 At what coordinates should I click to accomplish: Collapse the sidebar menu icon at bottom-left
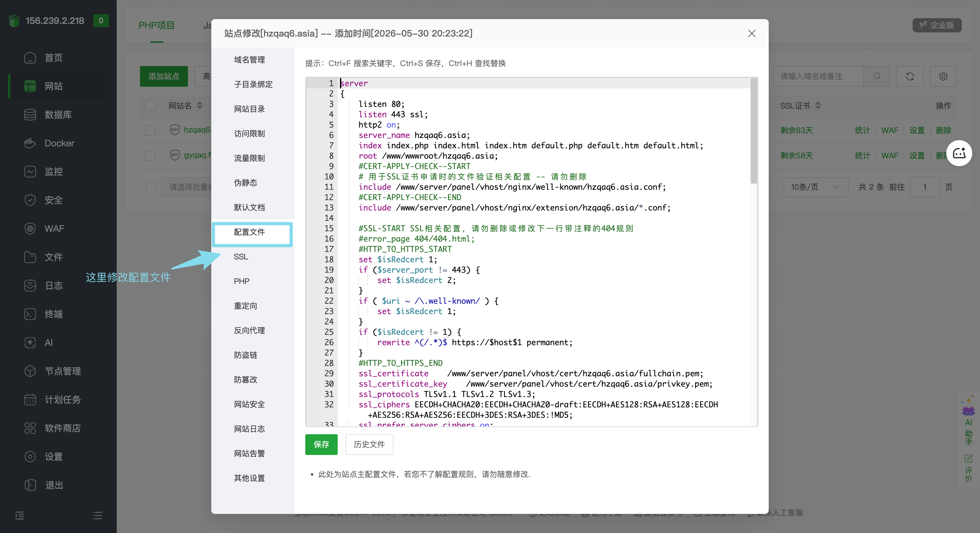click(x=19, y=516)
